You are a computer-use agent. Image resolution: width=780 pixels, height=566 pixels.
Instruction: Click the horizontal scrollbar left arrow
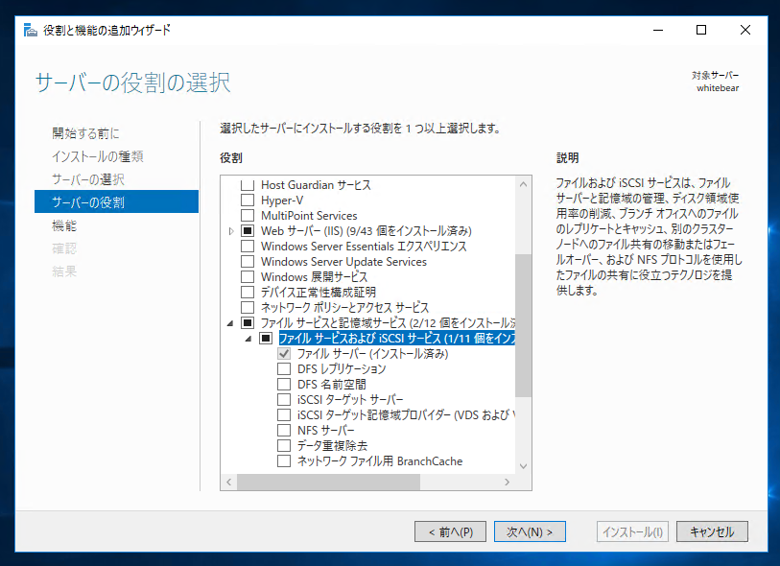pyautogui.click(x=229, y=482)
